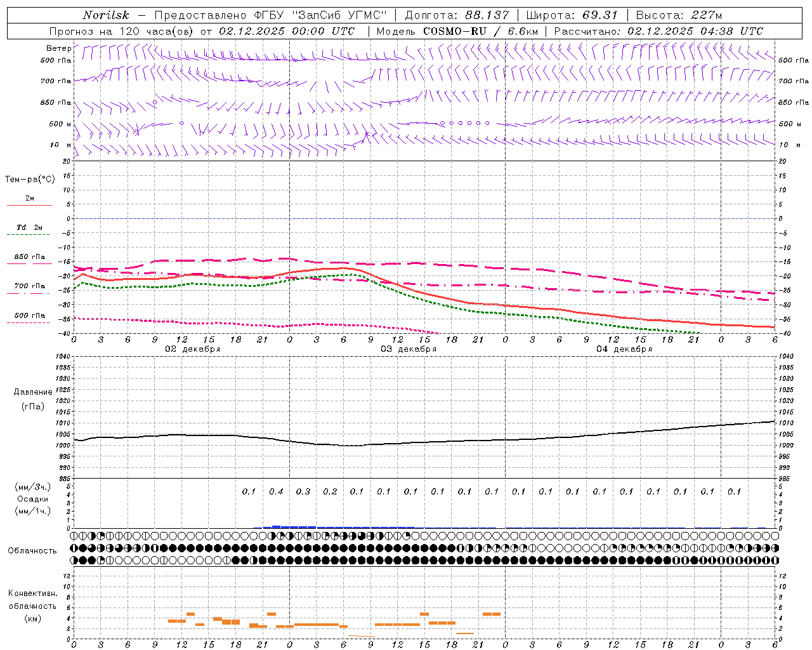Click the "Осадки" precipitation label
Screen dimensions: 812x650
pos(33,499)
